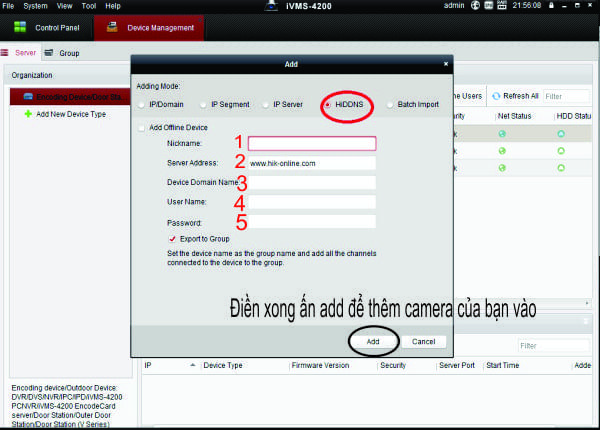The image size is (600, 430).
Task: Open the View menu
Action: click(64, 6)
